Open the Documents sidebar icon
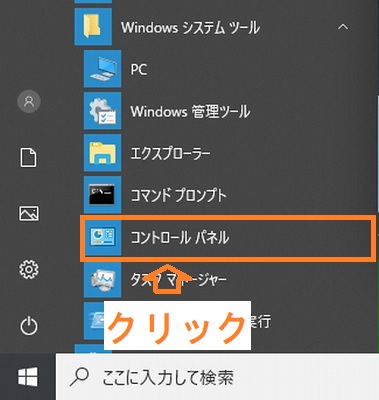 (x=29, y=158)
